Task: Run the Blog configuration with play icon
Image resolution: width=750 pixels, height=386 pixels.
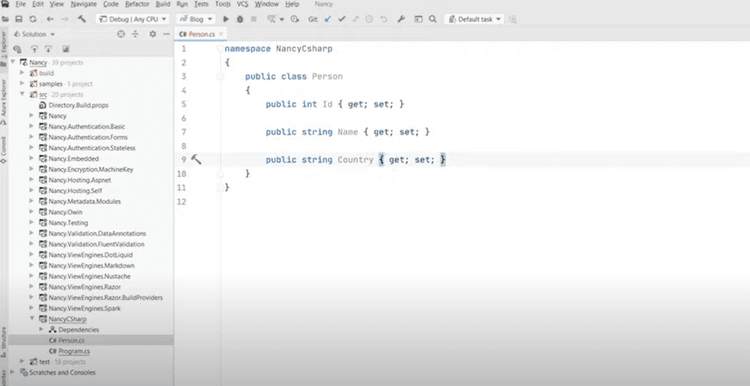Action: 226,20
